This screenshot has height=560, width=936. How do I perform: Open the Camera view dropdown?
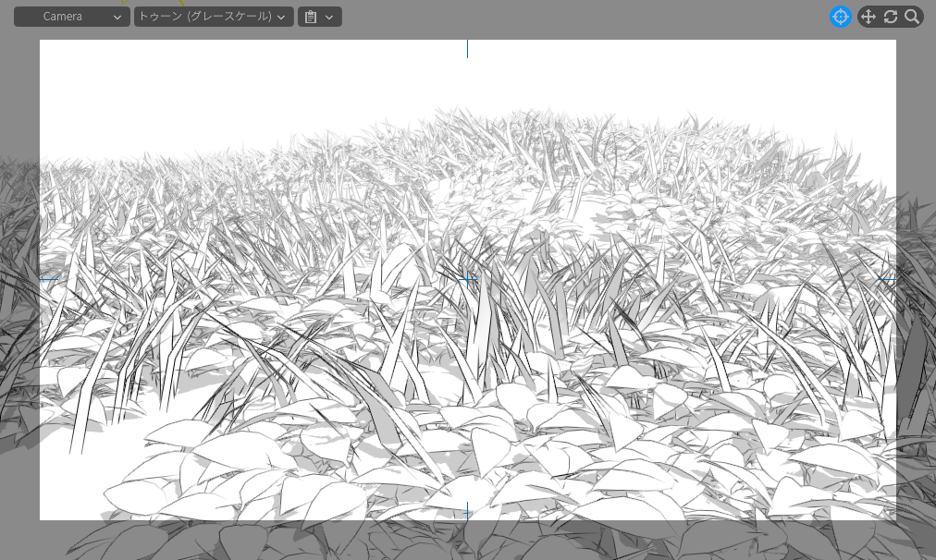point(71,17)
